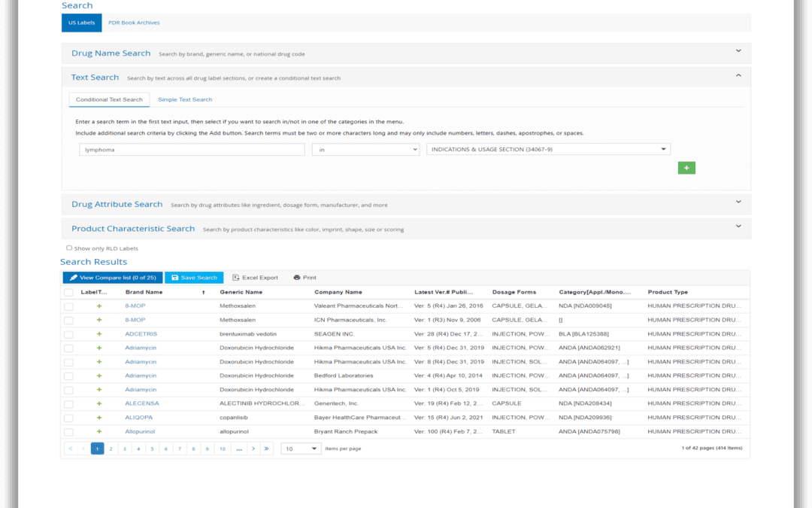The width and height of the screenshot is (812, 508).
Task: Click the ellipsis for more pages
Action: [x=239, y=449]
